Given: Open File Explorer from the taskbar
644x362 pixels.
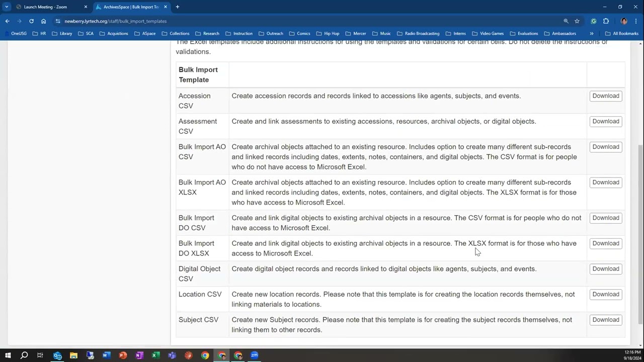Looking at the screenshot, I should pos(73,355).
